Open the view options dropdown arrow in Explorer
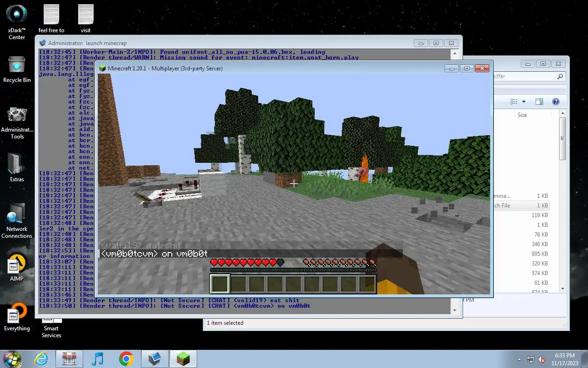Image resolution: width=588 pixels, height=368 pixels. coord(524,102)
